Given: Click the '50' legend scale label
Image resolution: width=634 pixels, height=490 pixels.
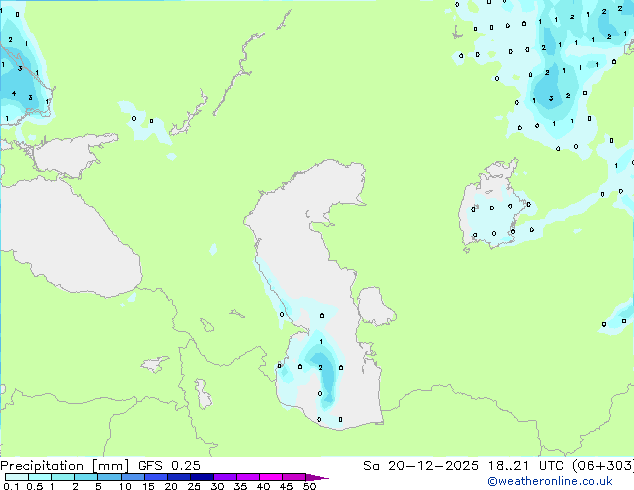Looking at the screenshot, I should (x=309, y=486).
